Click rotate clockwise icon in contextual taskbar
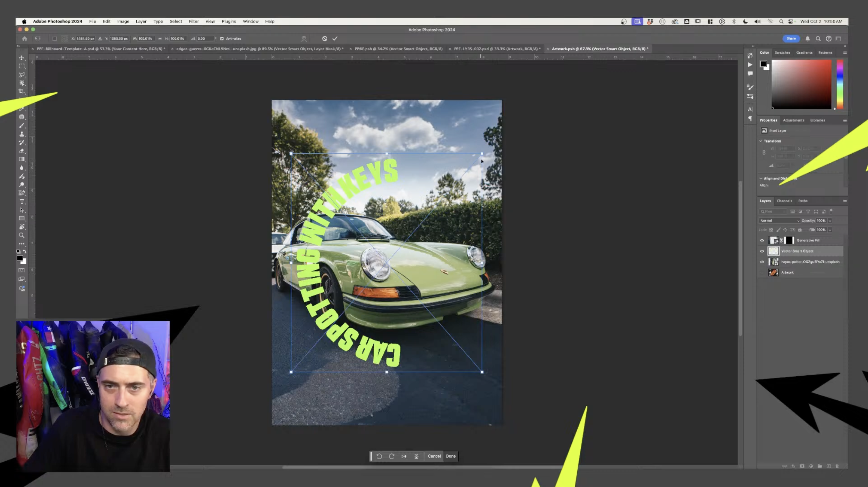The height and width of the screenshot is (487, 868). (x=392, y=456)
